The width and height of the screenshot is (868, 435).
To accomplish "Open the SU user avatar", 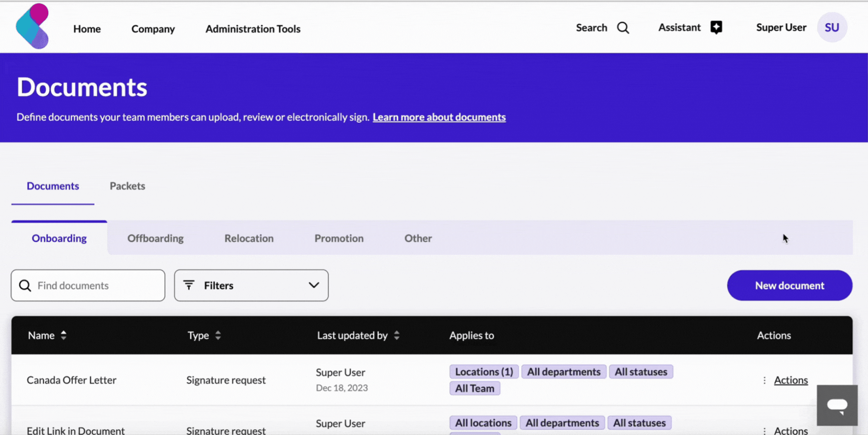I will click(832, 27).
